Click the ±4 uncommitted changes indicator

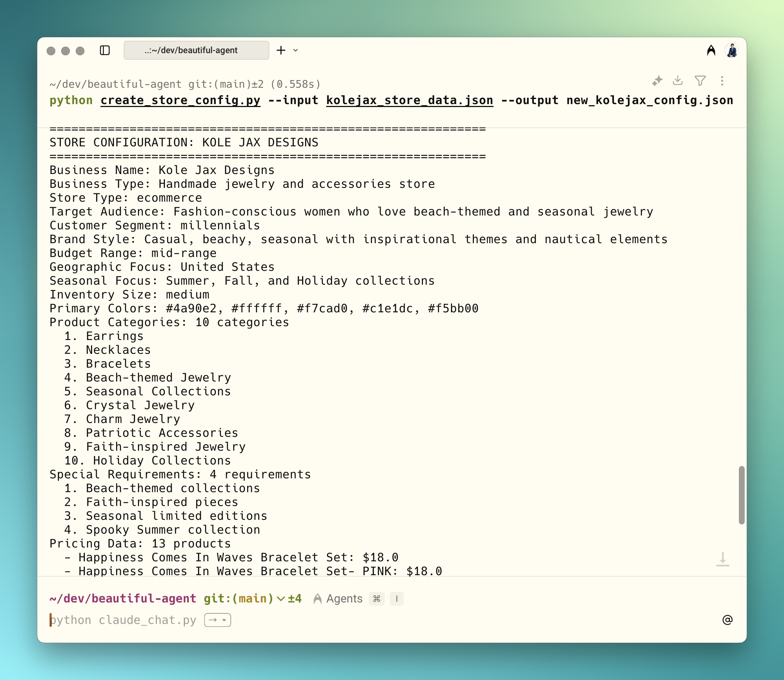click(295, 598)
